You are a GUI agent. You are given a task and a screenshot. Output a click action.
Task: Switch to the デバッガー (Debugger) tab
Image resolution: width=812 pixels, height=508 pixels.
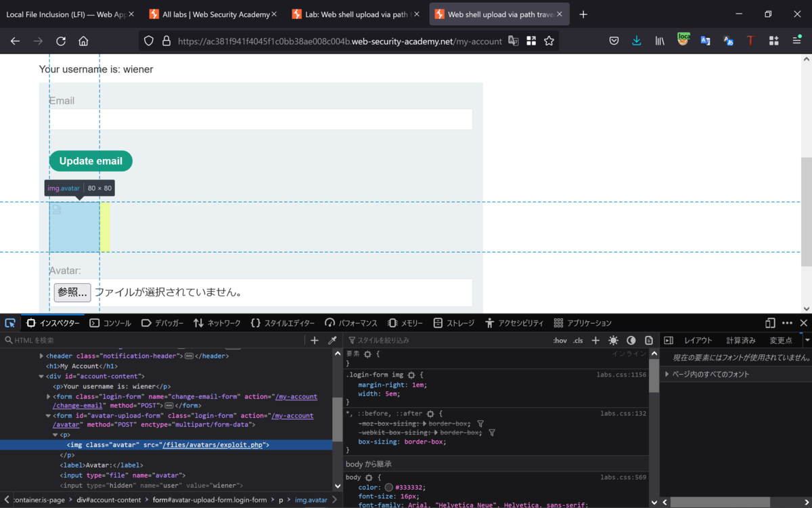click(x=162, y=323)
